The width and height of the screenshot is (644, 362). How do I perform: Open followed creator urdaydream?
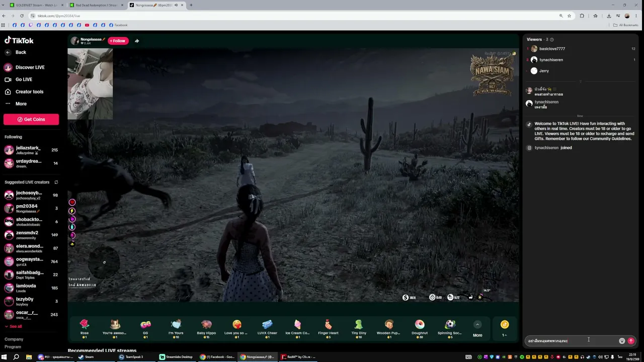(31, 163)
